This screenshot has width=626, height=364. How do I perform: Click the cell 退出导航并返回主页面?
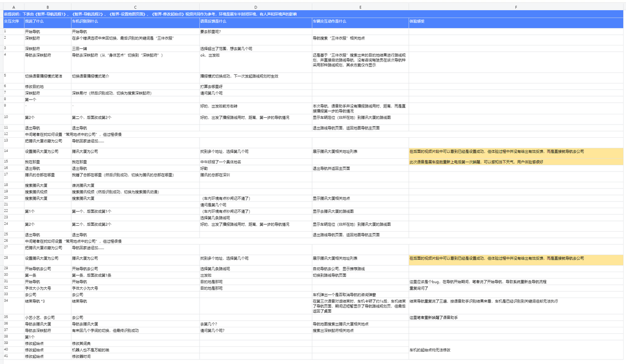(360, 168)
